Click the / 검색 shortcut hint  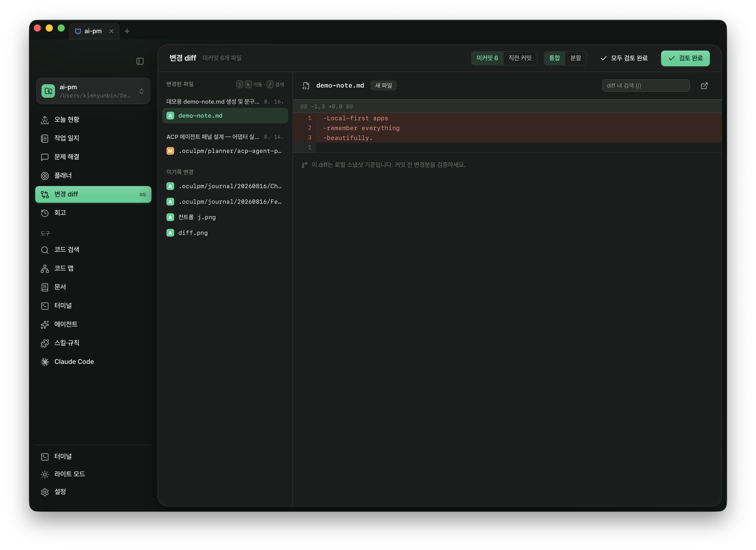click(275, 84)
